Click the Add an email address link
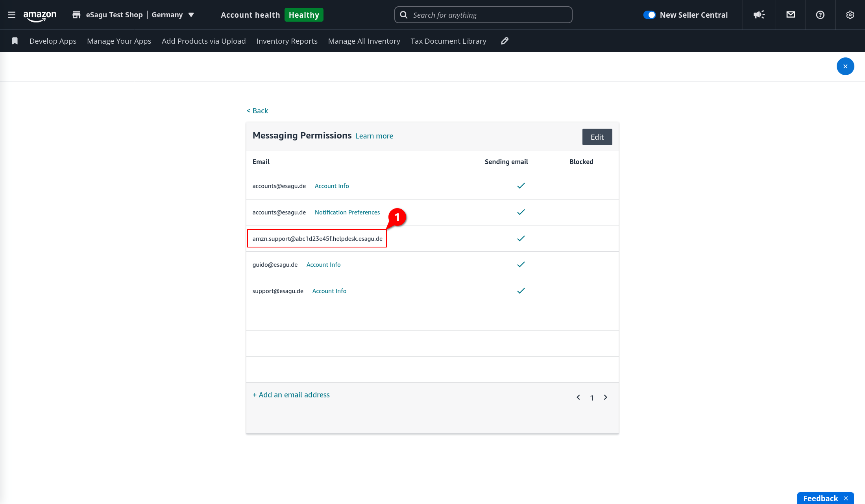The image size is (865, 504). (x=291, y=395)
